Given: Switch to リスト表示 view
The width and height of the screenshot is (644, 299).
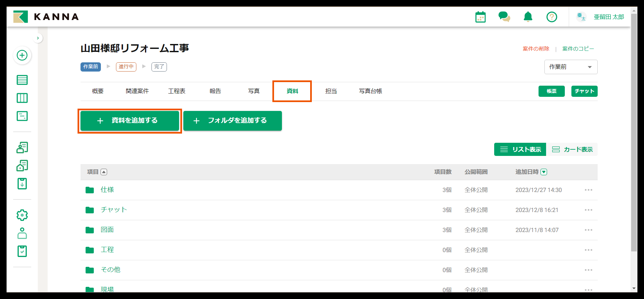Looking at the screenshot, I should (520, 150).
